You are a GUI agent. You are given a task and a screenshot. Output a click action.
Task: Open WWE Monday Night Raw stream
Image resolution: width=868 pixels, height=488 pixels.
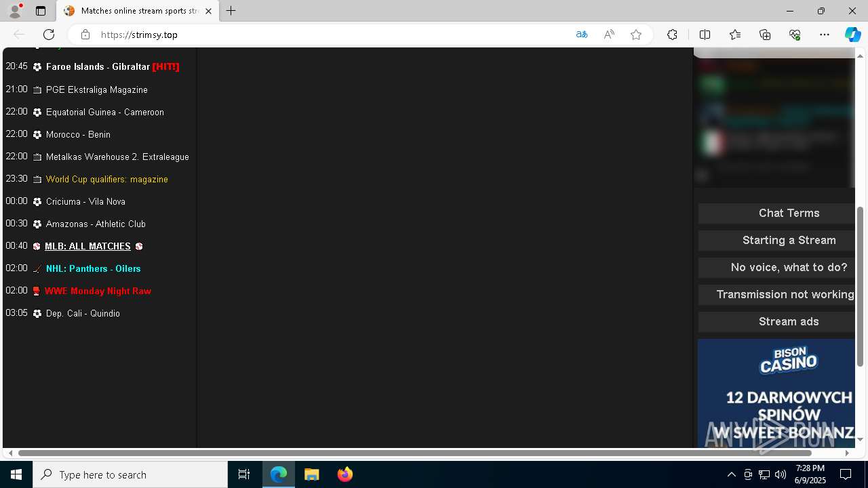[98, 291]
